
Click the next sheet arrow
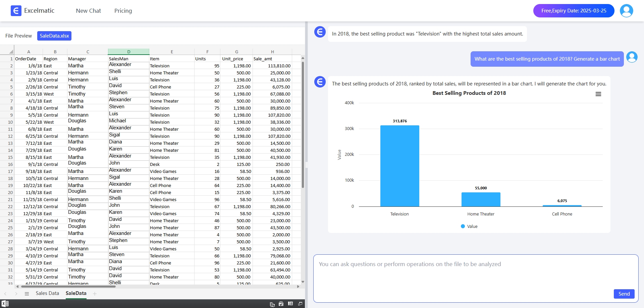pyautogui.click(x=16, y=294)
